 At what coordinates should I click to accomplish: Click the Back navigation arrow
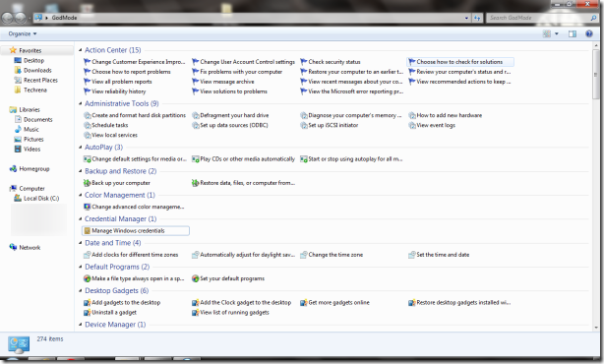click(x=8, y=18)
